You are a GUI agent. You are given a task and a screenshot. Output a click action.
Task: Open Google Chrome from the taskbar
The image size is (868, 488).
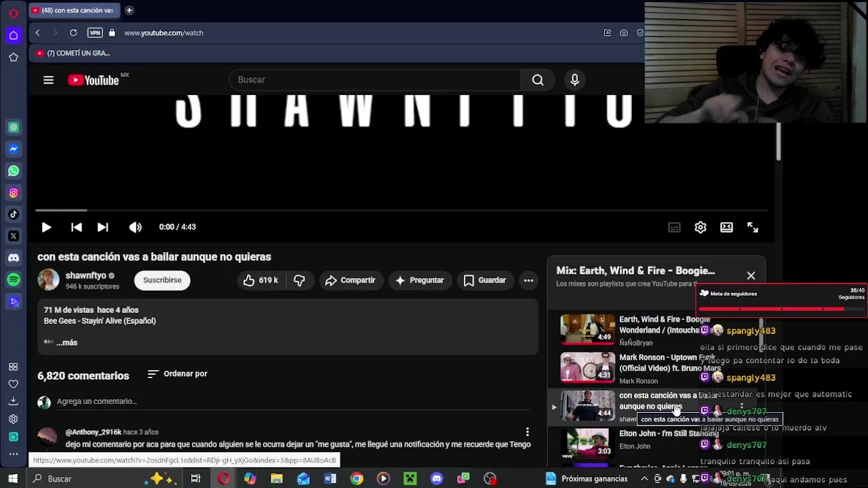click(x=357, y=479)
